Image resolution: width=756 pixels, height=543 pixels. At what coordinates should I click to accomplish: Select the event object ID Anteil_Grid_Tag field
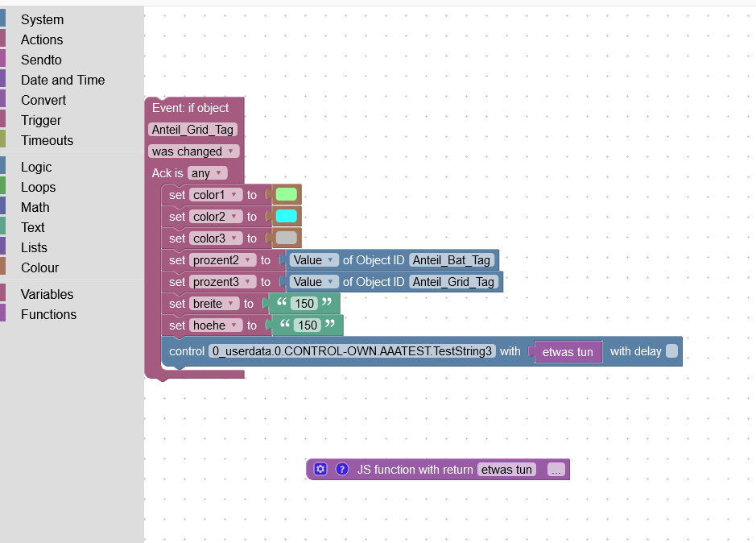pos(192,130)
